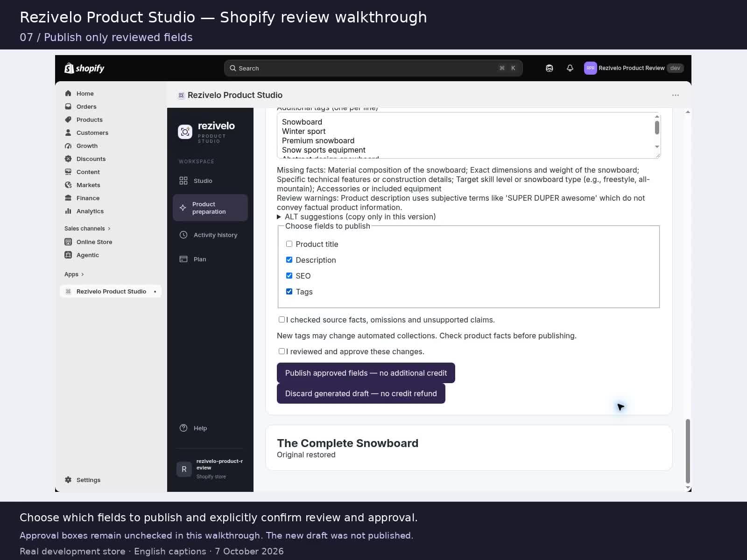Click the app icon beside Rezivelo Product Studio header
The height and width of the screenshot is (560, 747).
[x=181, y=95]
